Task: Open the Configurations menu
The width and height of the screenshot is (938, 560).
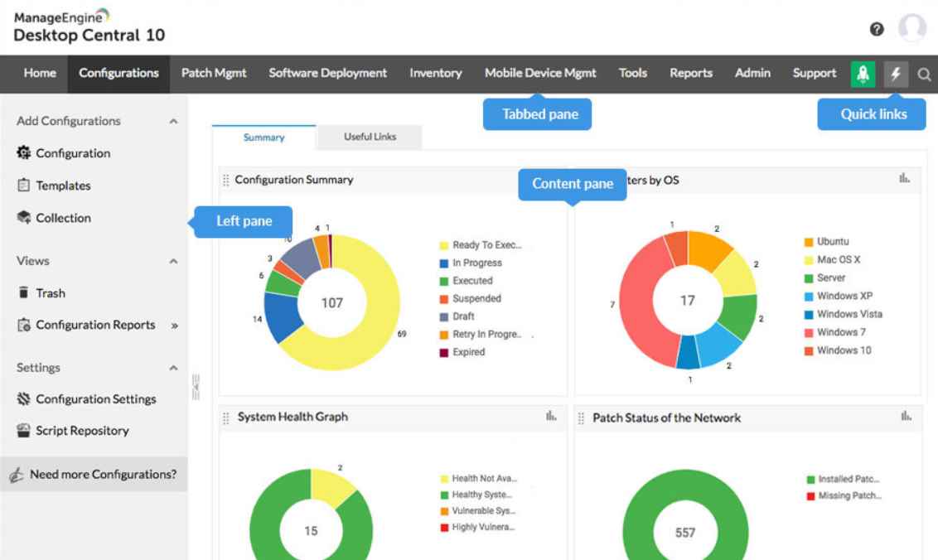Action: click(x=118, y=73)
